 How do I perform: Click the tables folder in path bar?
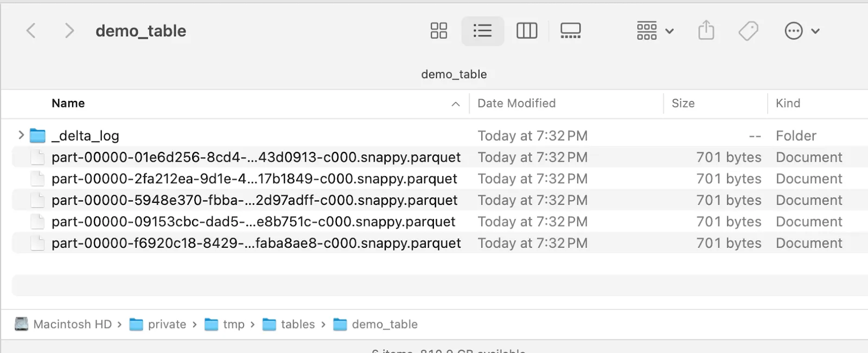pos(297,324)
